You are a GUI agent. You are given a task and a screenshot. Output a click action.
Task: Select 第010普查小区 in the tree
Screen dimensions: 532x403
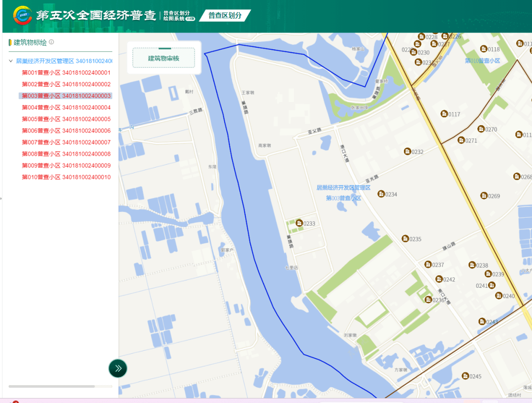click(x=66, y=177)
